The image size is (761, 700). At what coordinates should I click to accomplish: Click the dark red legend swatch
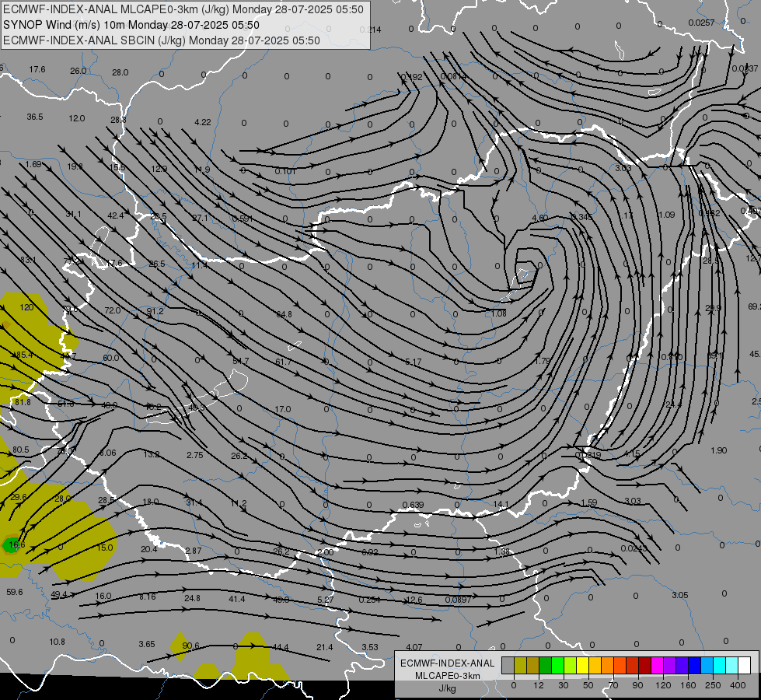pos(644,665)
